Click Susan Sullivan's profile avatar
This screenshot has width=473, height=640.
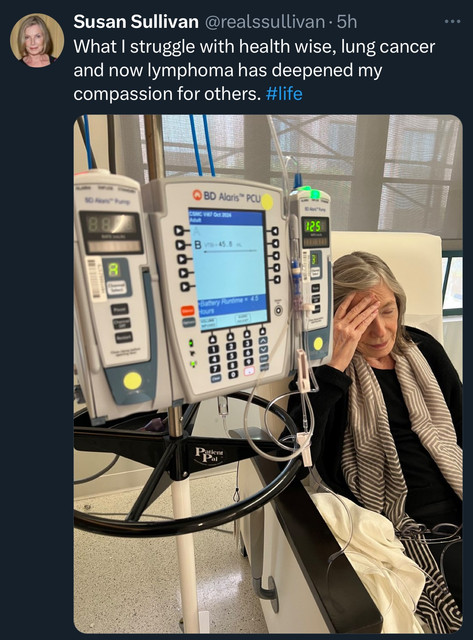[37, 40]
